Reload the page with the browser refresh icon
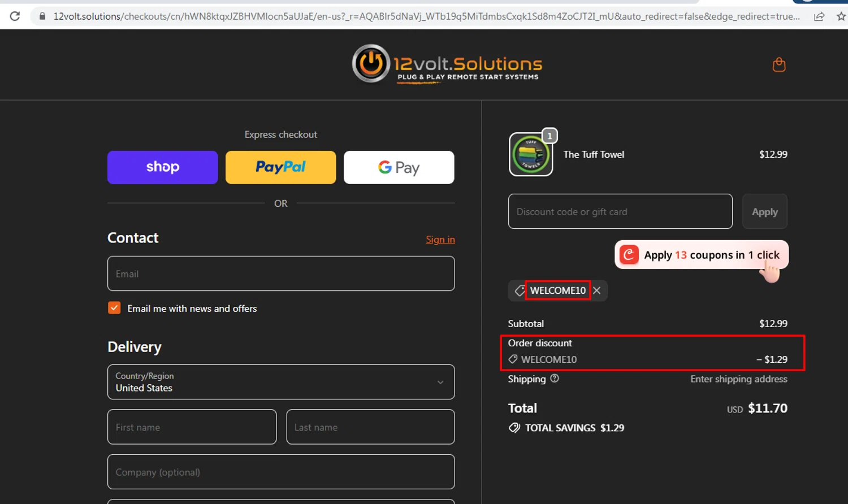This screenshot has width=848, height=504. coord(15,16)
